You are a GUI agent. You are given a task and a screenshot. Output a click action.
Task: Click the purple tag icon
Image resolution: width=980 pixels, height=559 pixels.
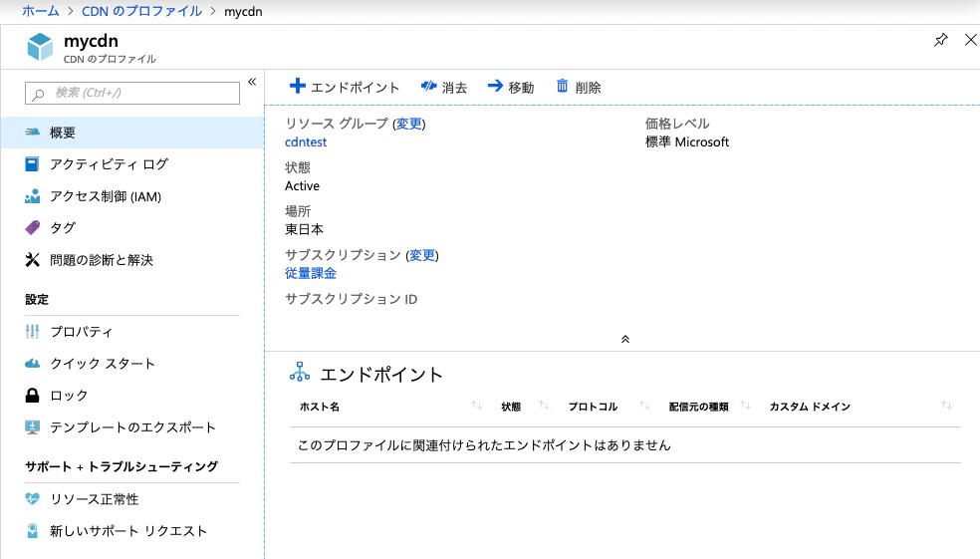(32, 227)
